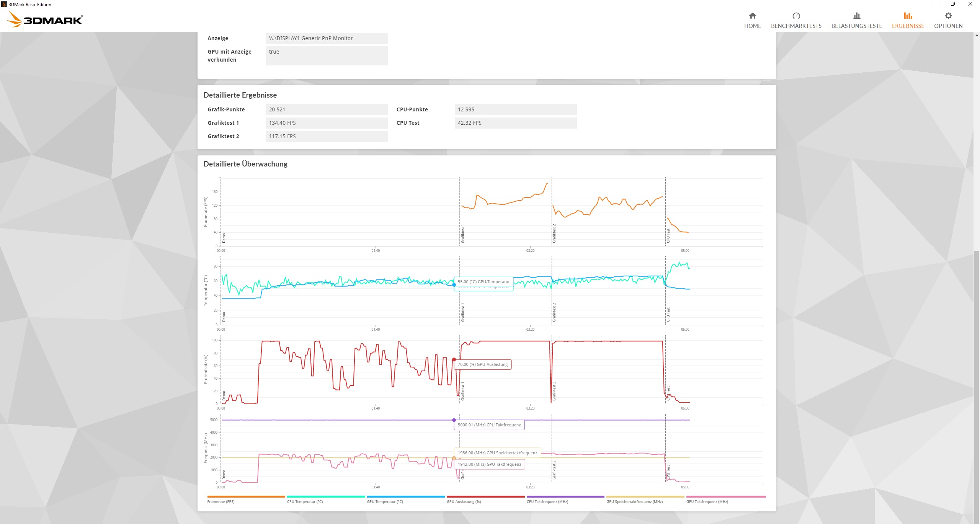
Task: Switch to BELASTUNGSTESTE tab label
Action: [x=856, y=26]
